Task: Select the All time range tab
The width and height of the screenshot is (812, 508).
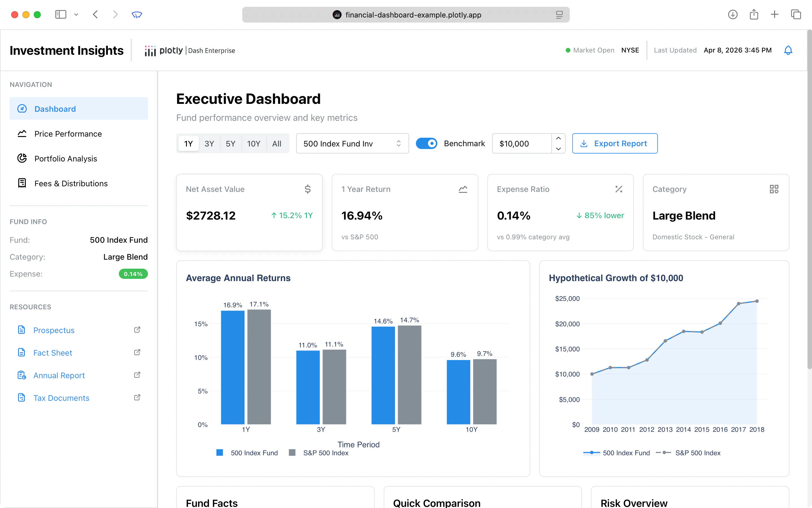Action: click(277, 143)
